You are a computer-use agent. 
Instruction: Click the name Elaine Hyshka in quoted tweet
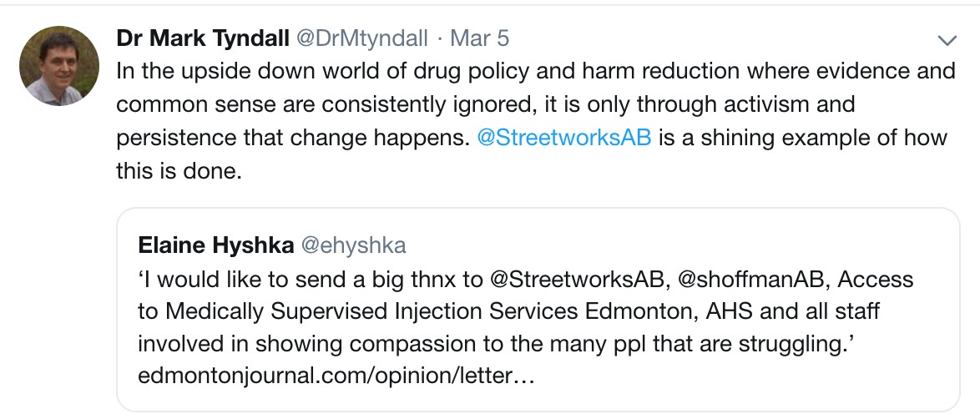pos(215,245)
